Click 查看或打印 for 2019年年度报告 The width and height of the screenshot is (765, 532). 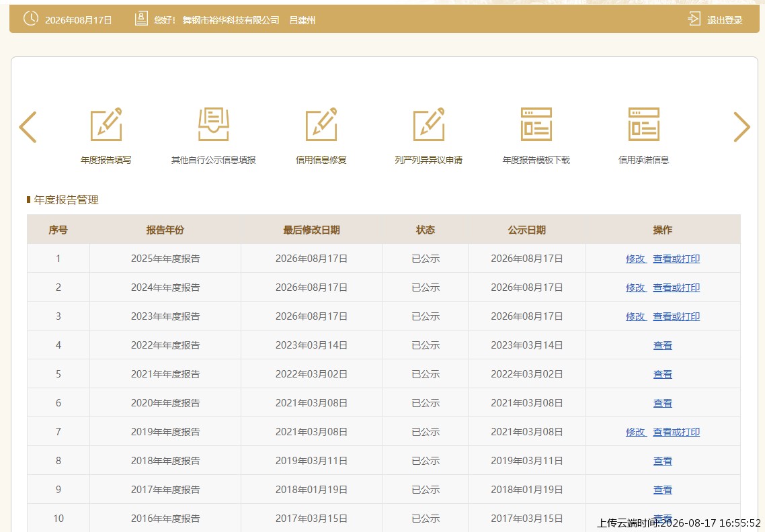point(676,431)
